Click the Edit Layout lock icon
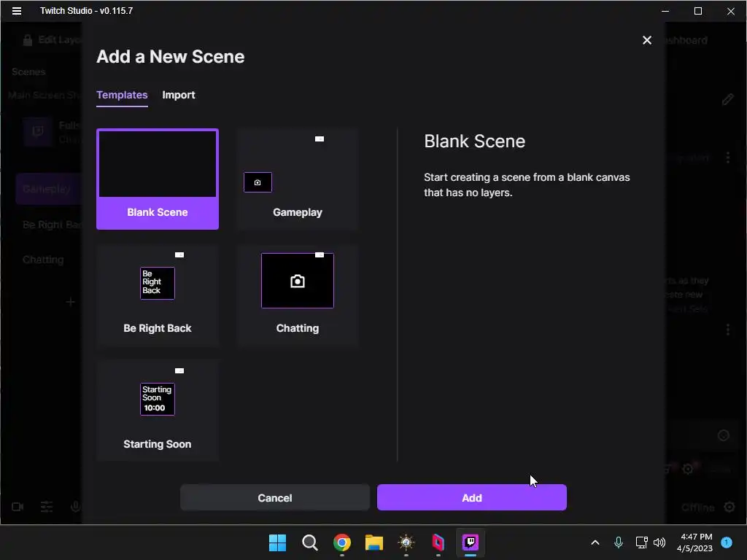 (x=28, y=40)
